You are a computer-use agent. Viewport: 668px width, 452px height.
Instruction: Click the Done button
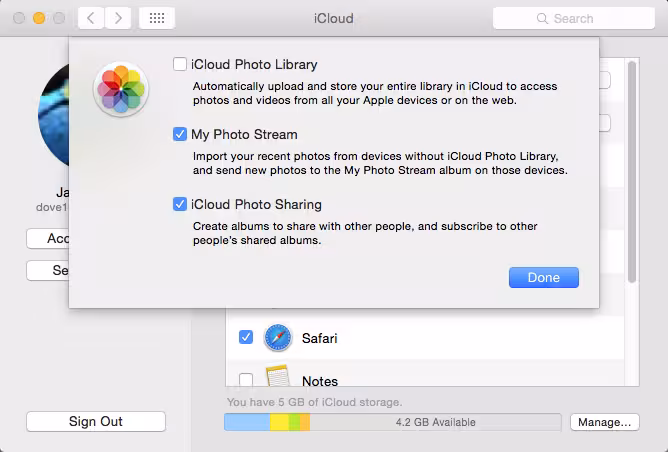click(x=544, y=277)
